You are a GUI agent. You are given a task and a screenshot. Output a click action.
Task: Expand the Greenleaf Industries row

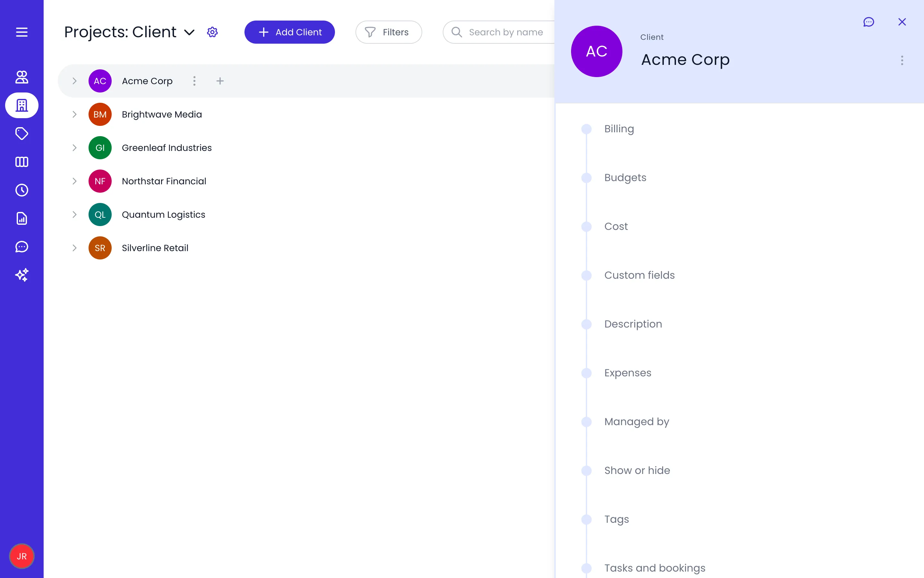coord(74,148)
